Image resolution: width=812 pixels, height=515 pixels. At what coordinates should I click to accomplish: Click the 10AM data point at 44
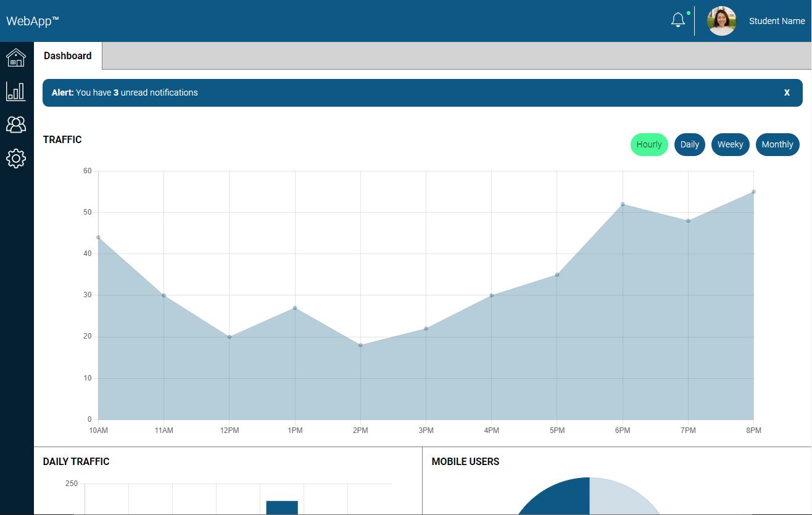click(98, 237)
